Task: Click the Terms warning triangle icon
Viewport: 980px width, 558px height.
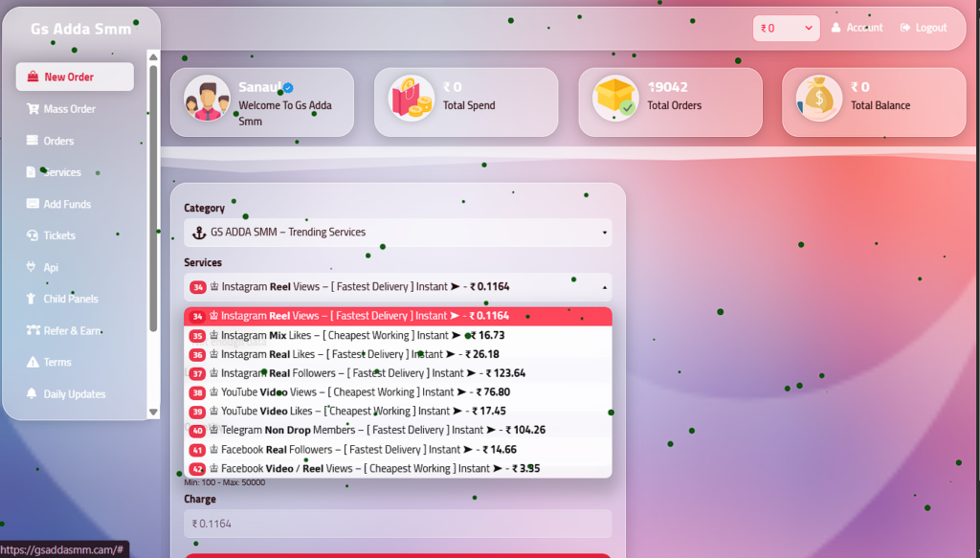Action: click(x=33, y=363)
